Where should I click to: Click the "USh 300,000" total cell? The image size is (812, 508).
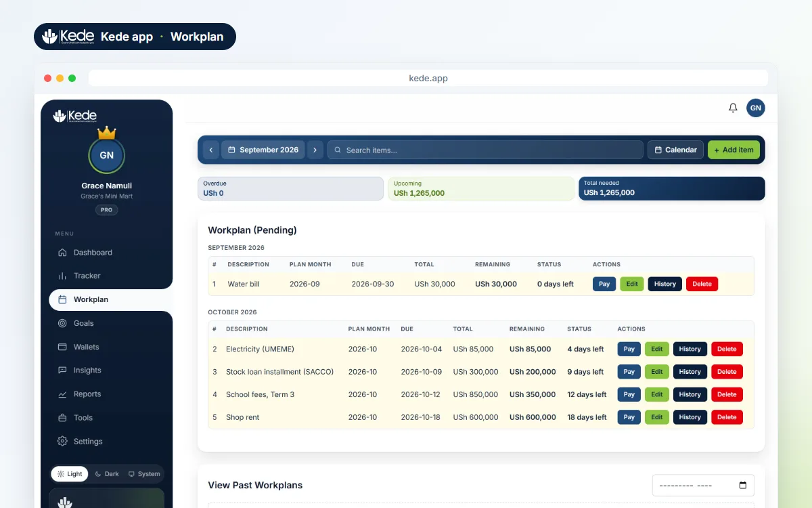click(476, 372)
